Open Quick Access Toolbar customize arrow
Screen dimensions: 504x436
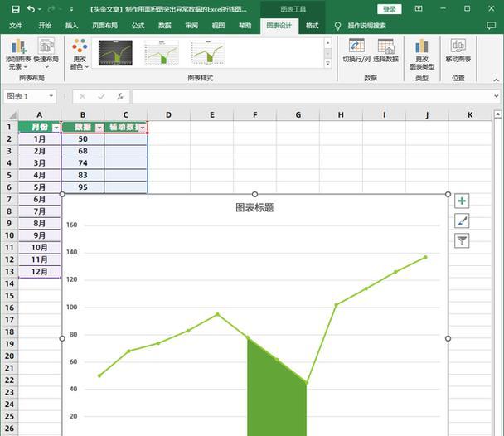pos(71,10)
